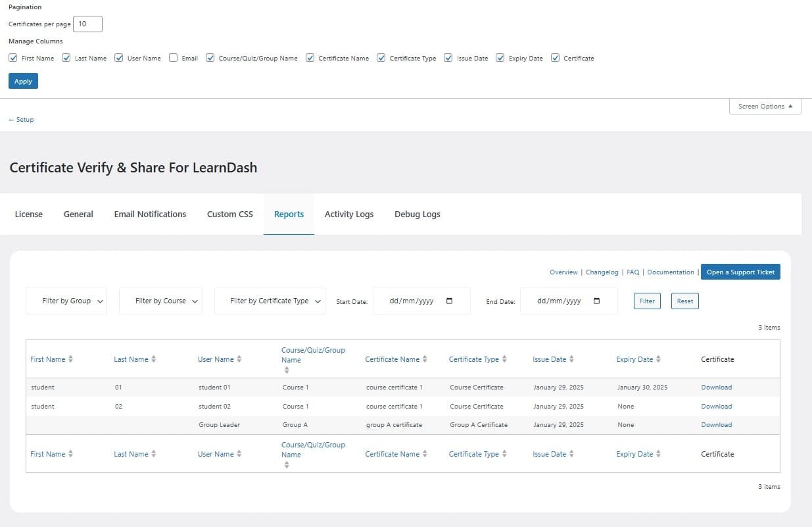Click 'January 30, 2025' expiry date cell
This screenshot has height=527, width=812.
642,388
